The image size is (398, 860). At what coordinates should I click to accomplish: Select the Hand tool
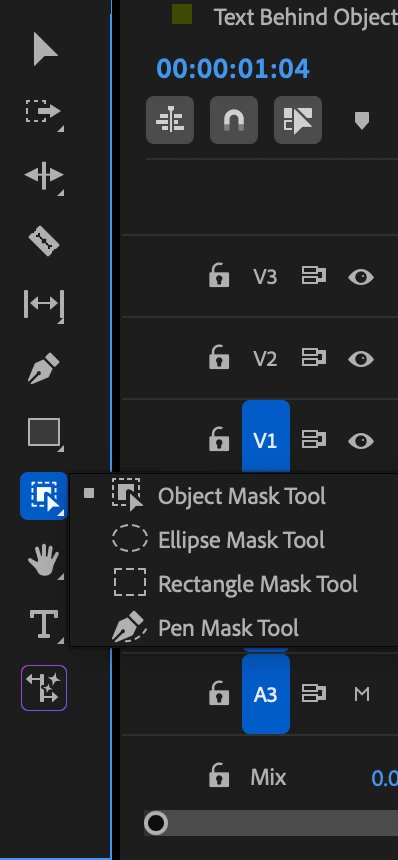pos(44,561)
